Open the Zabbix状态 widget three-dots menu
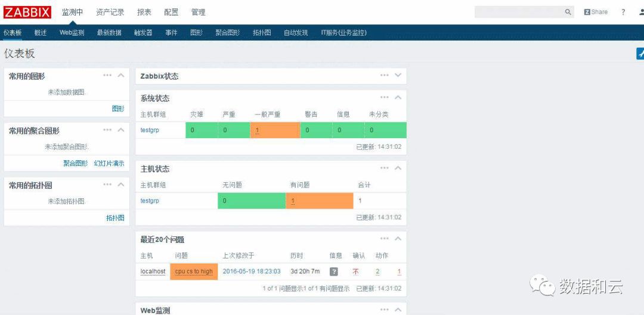Screen dimensions: 644x315 click(x=385, y=75)
